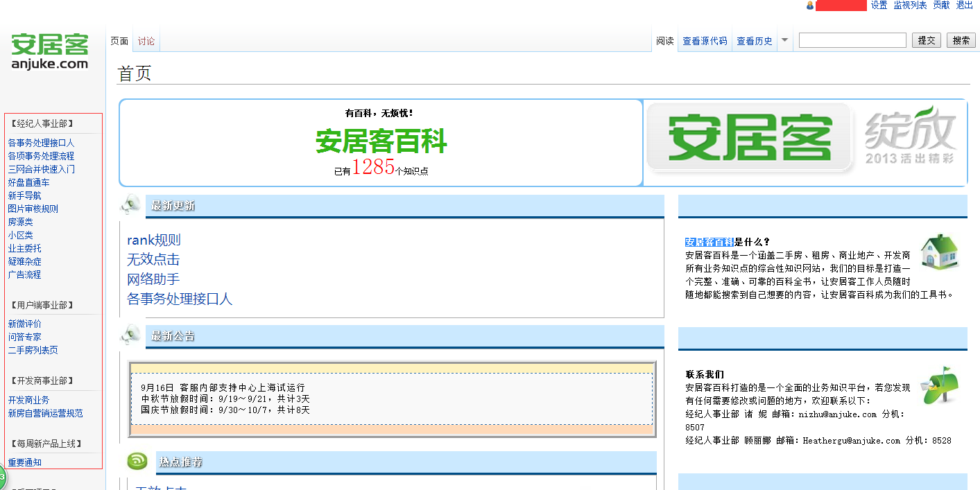Screen dimensions: 980x490
Task: Click the 最新公告 section header
Action: point(405,336)
